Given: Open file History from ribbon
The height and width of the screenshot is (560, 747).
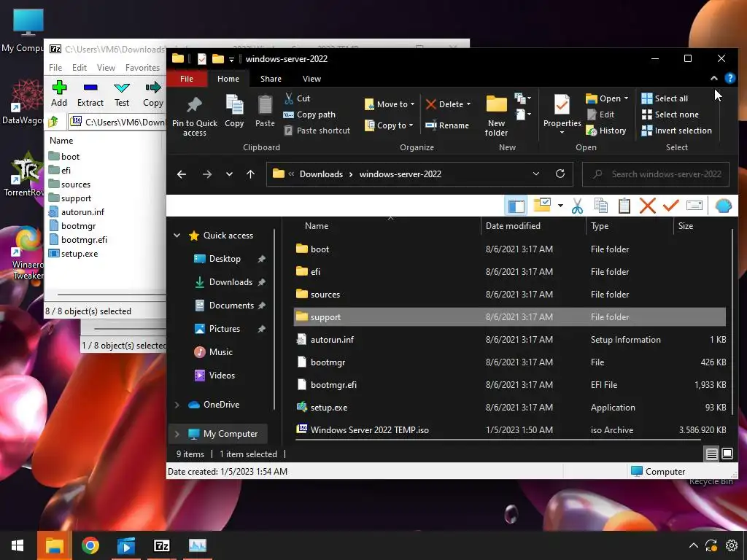Looking at the screenshot, I should [x=606, y=131].
